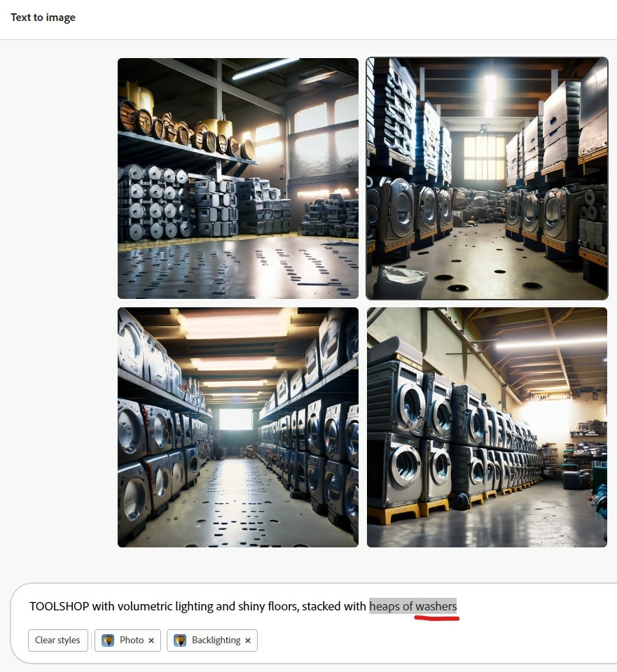Click the Text to image heading
617x672 pixels.
point(43,17)
